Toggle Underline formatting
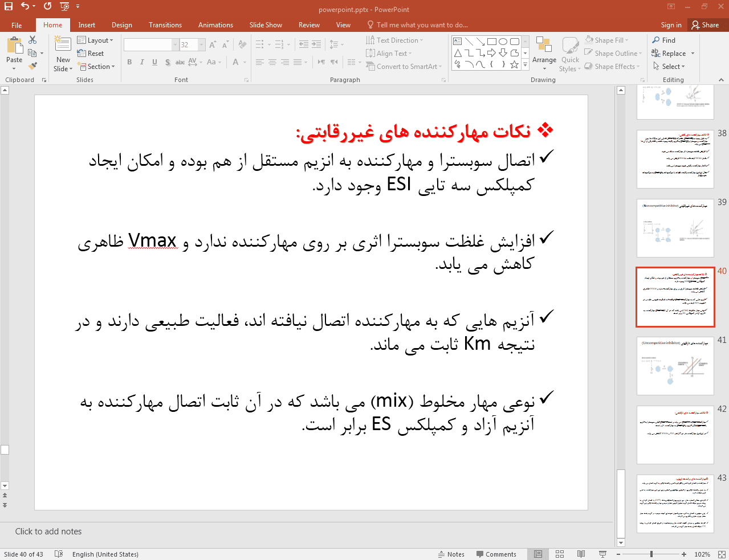Image resolution: width=729 pixels, height=560 pixels. (154, 62)
